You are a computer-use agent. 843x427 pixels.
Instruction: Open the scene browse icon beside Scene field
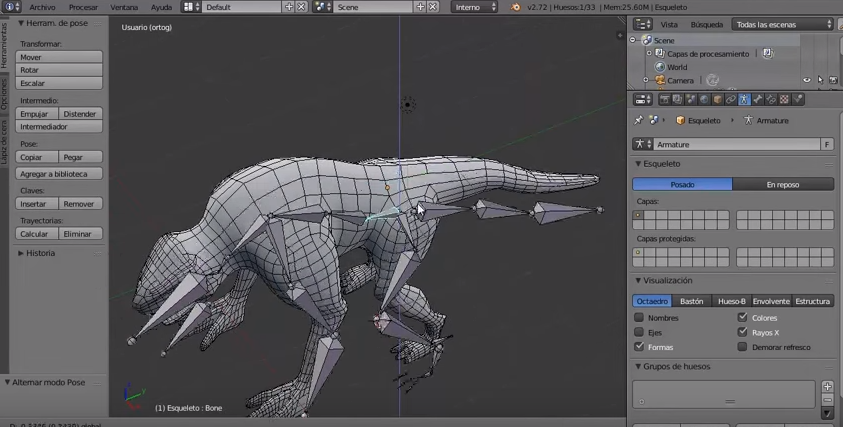pyautogui.click(x=323, y=7)
